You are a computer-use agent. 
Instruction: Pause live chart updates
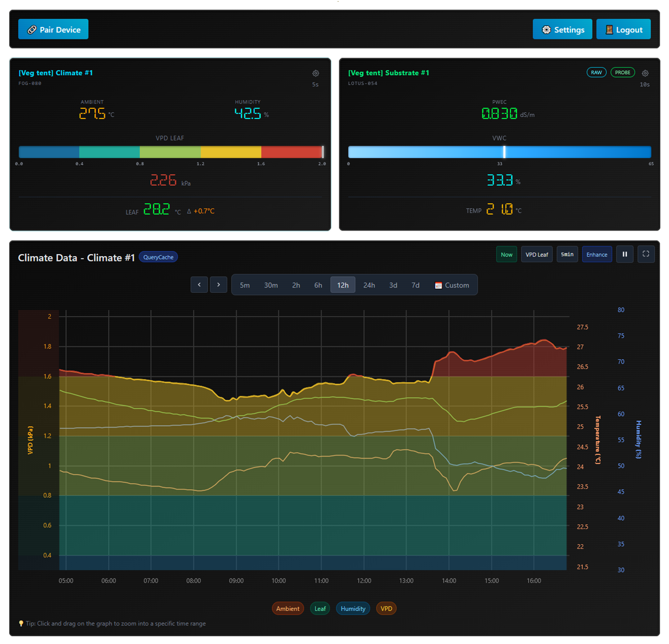(624, 254)
